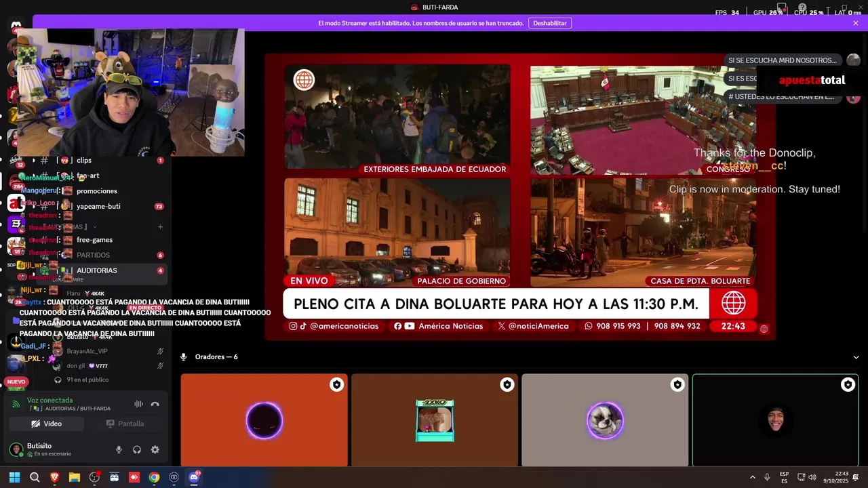
Task: Click the moderator badge on the black tile
Action: tap(848, 385)
